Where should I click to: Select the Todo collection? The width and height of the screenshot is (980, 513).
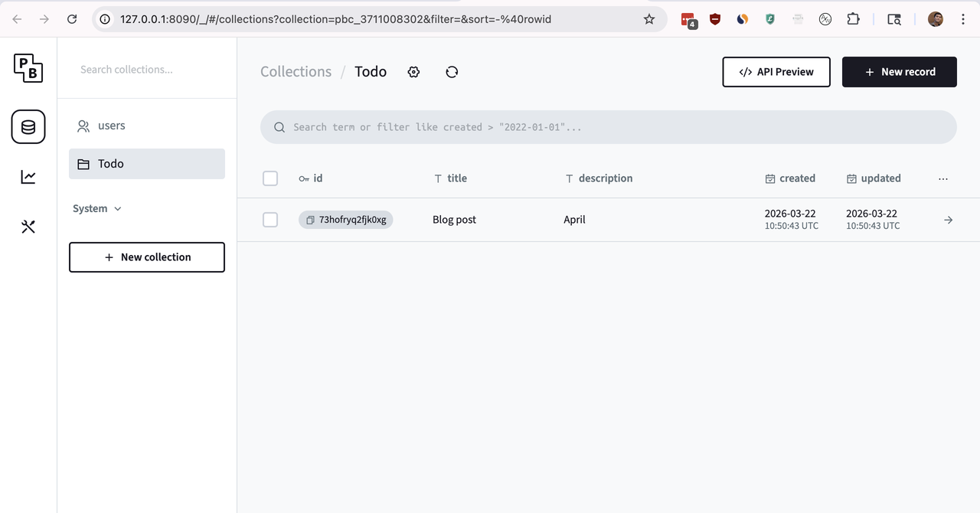click(146, 163)
